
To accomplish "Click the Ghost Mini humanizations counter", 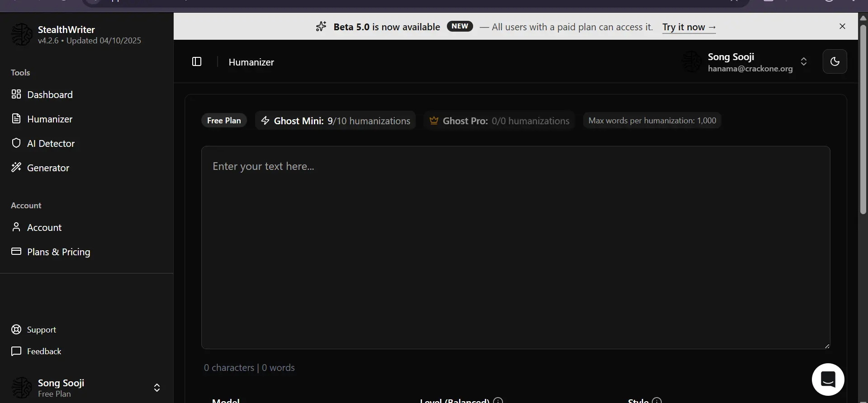I will click(x=335, y=121).
